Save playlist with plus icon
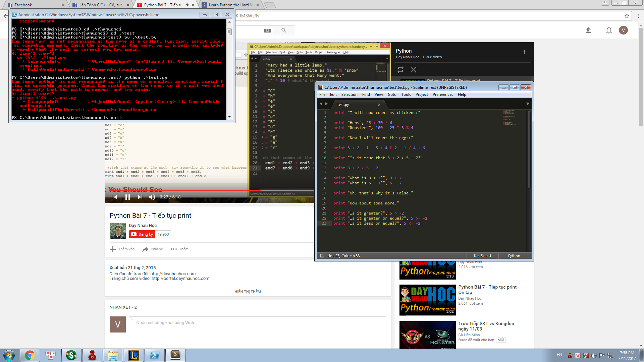This screenshot has width=644, height=362. click(525, 52)
